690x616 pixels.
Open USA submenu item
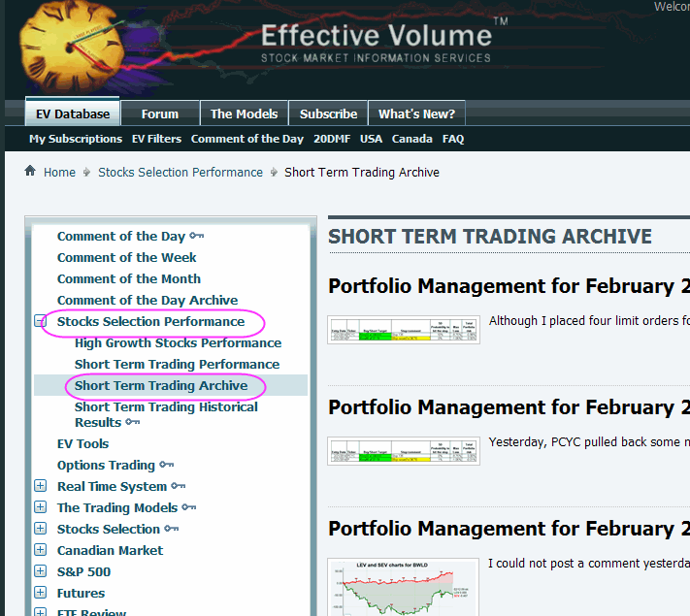(x=371, y=139)
